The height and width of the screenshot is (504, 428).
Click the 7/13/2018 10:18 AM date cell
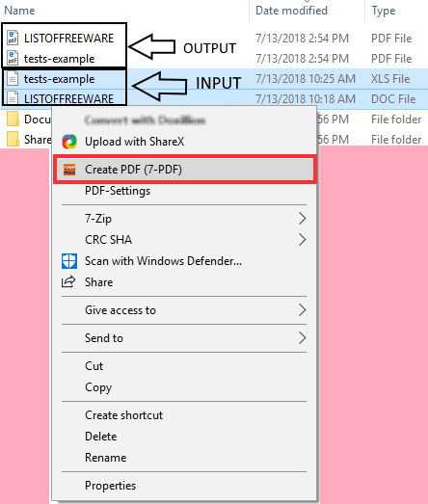click(306, 99)
